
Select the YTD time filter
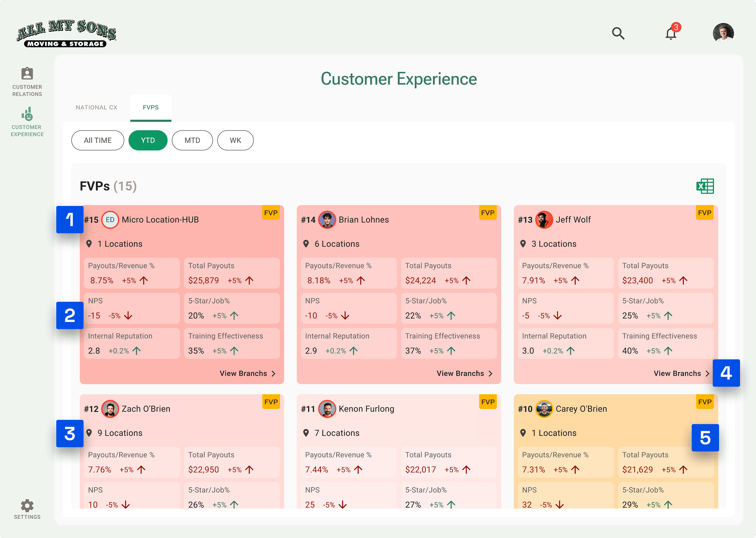[148, 140]
